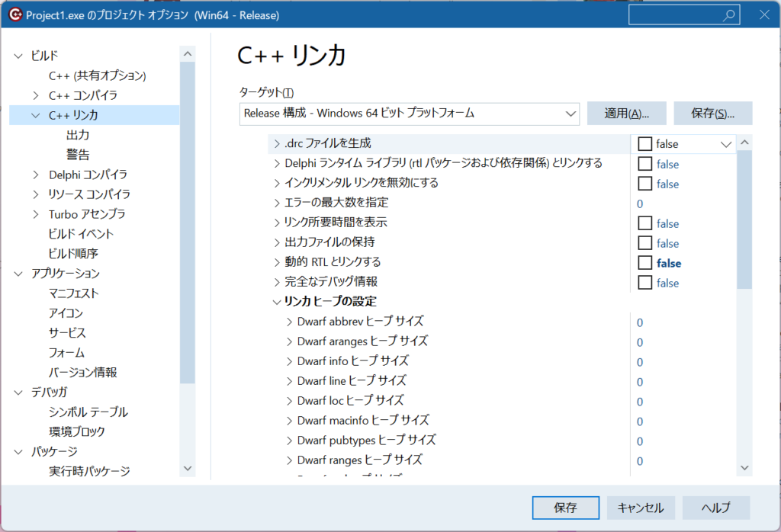
Task: Click the C++Builder app icon in title bar
Action: click(14, 14)
